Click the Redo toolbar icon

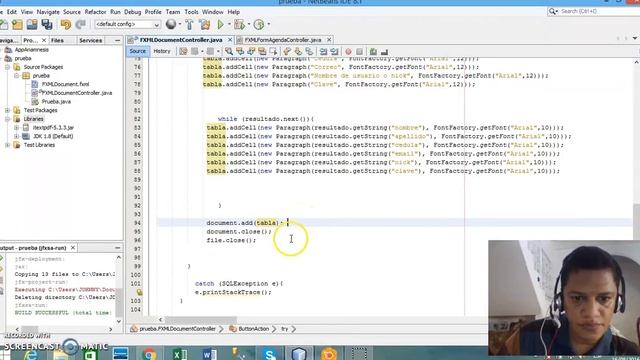click(x=80, y=24)
